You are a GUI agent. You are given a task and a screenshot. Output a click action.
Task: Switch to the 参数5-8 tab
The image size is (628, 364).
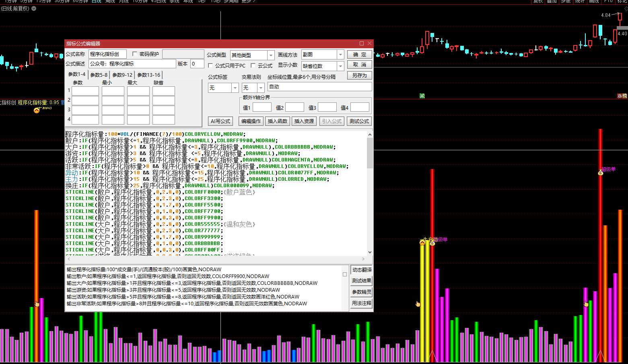(99, 75)
